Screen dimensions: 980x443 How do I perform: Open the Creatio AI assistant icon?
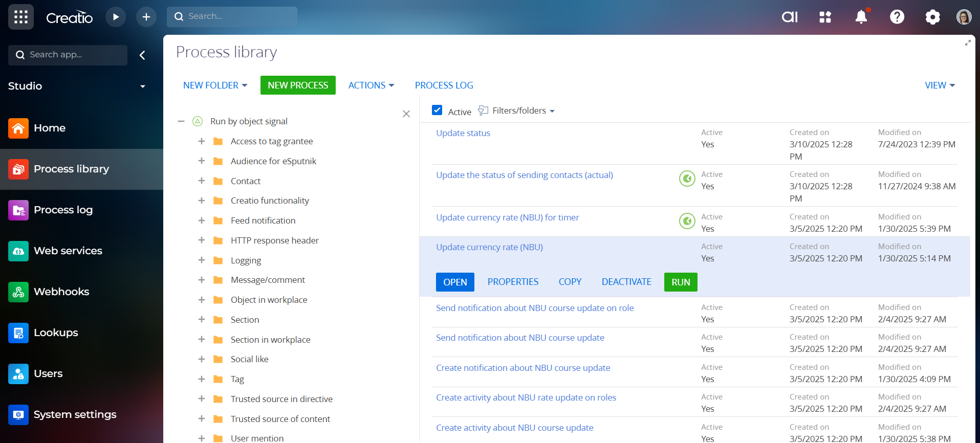click(x=790, y=17)
